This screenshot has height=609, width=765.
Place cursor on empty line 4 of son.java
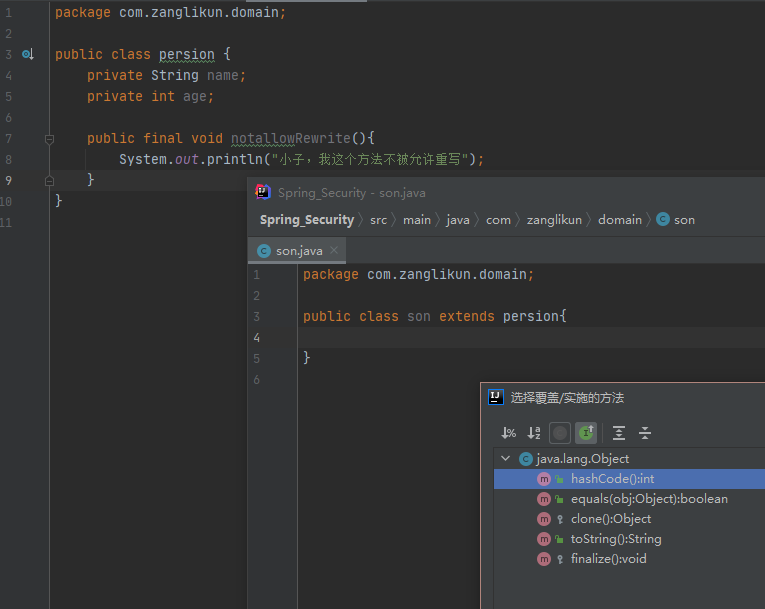(x=500, y=337)
